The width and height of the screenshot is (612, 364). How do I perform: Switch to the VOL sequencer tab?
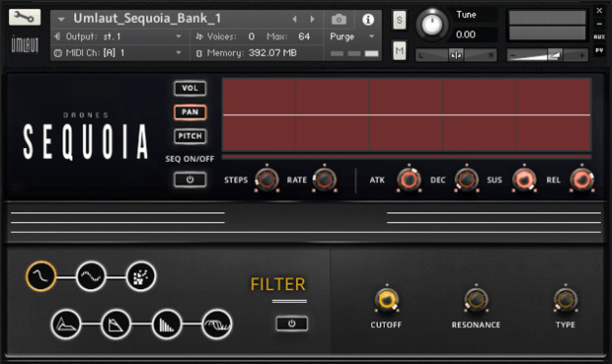[190, 88]
